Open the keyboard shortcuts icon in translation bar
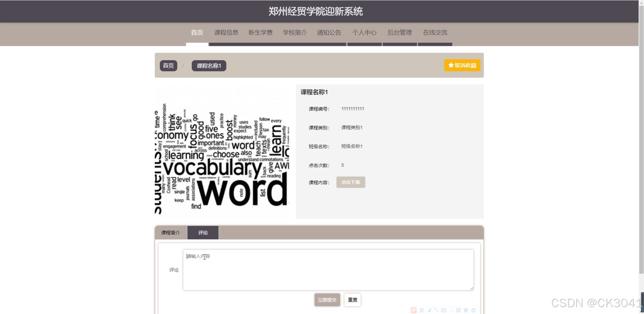Screen dimensions: 644x314 click(x=444, y=310)
